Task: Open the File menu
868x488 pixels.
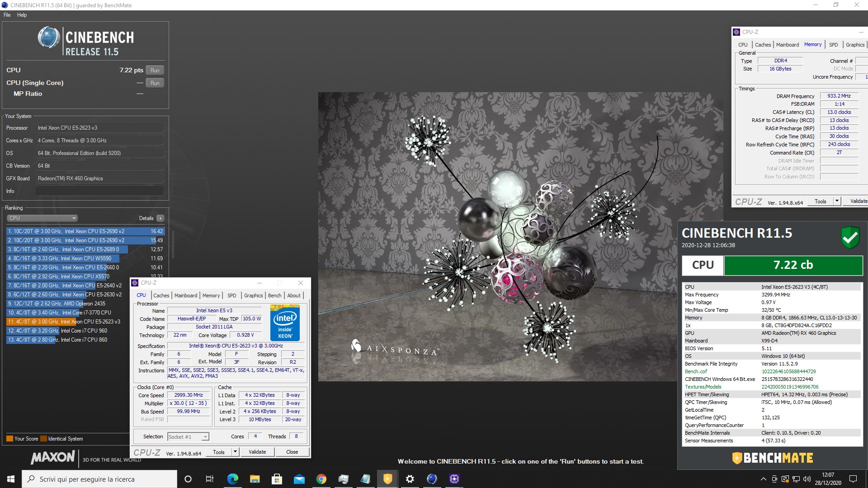Action: 7,15
